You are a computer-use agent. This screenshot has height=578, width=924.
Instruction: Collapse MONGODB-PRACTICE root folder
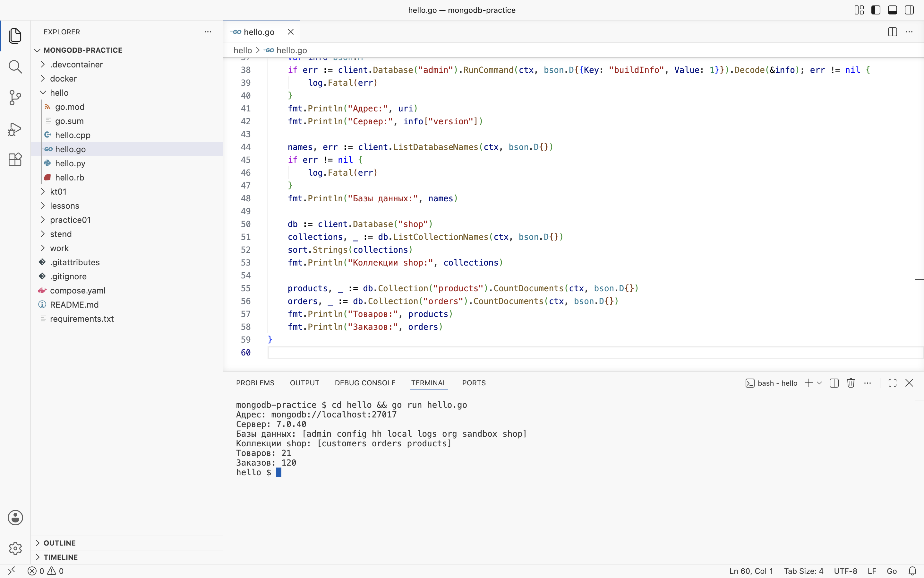[126, 50]
